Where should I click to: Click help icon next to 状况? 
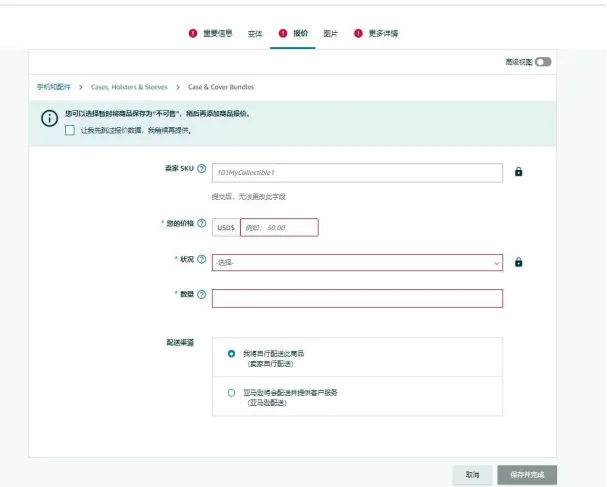pos(202,259)
